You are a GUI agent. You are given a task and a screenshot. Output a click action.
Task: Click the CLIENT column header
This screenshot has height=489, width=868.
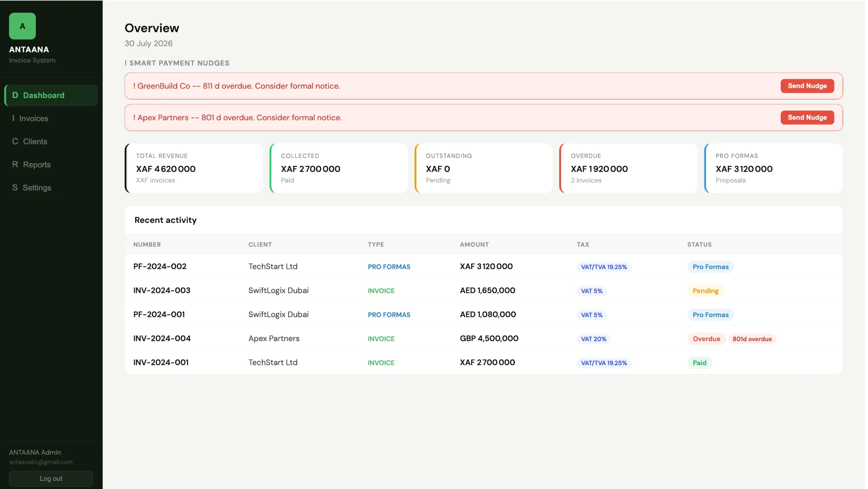coord(260,244)
